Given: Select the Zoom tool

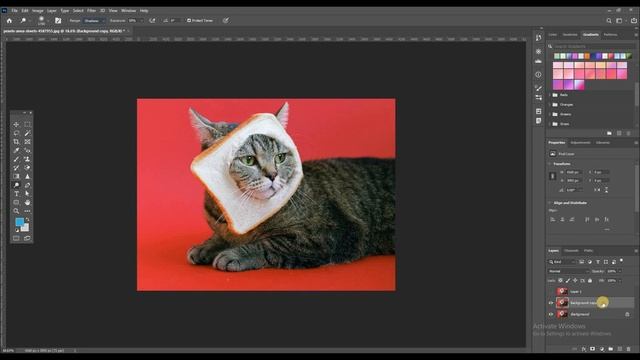Looking at the screenshot, I should 16,211.
